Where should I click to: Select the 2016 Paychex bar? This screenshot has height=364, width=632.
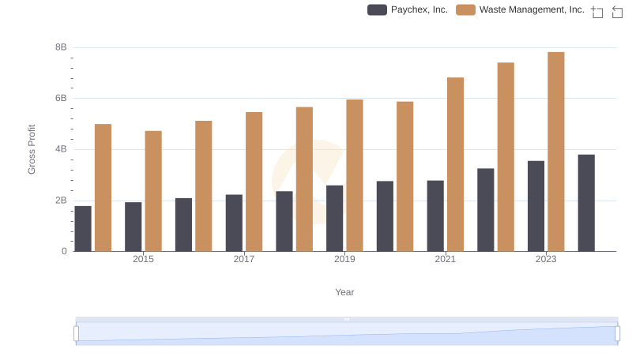click(x=184, y=225)
